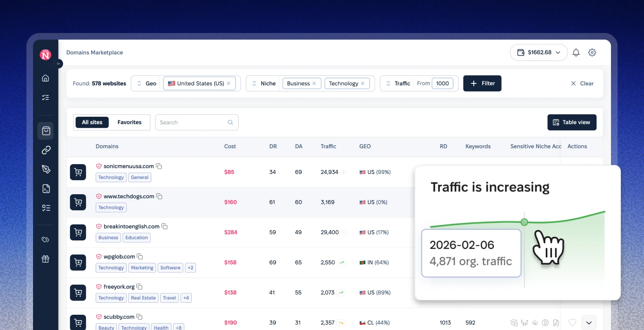Add freeyork.org to cart
The height and width of the screenshot is (330, 644).
(x=78, y=292)
